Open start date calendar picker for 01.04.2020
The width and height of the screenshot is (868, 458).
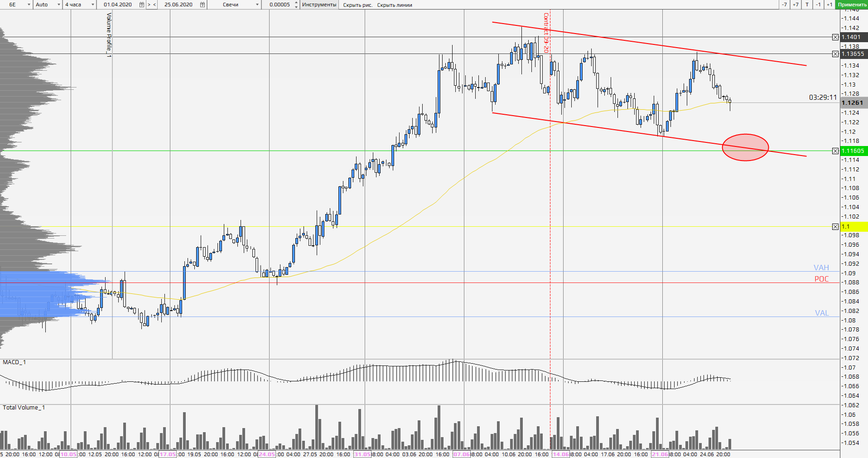pyautogui.click(x=142, y=5)
